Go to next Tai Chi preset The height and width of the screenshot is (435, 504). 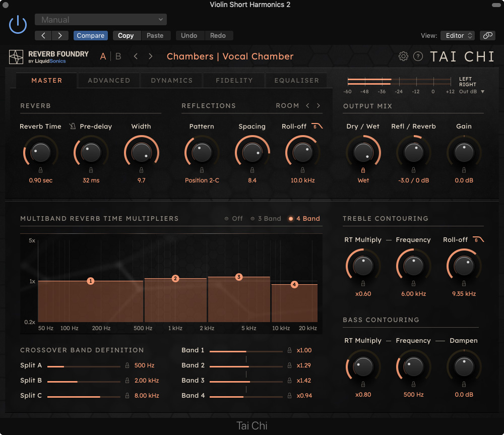point(150,56)
